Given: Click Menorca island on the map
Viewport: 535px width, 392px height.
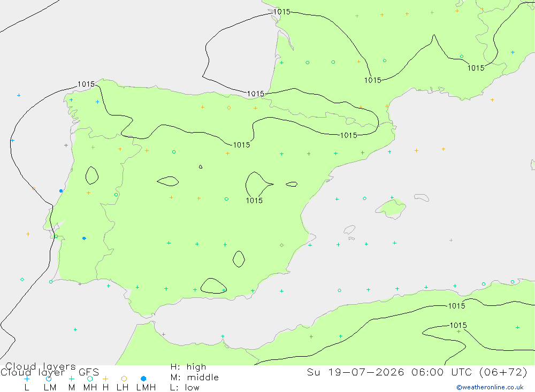Looking at the screenshot, I should tap(422, 197).
